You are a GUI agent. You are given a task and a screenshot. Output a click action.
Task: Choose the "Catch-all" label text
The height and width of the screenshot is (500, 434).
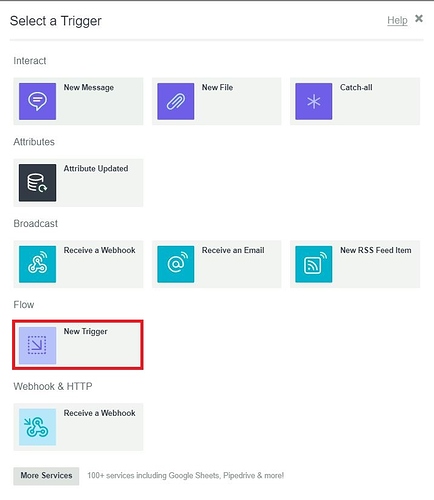click(356, 87)
